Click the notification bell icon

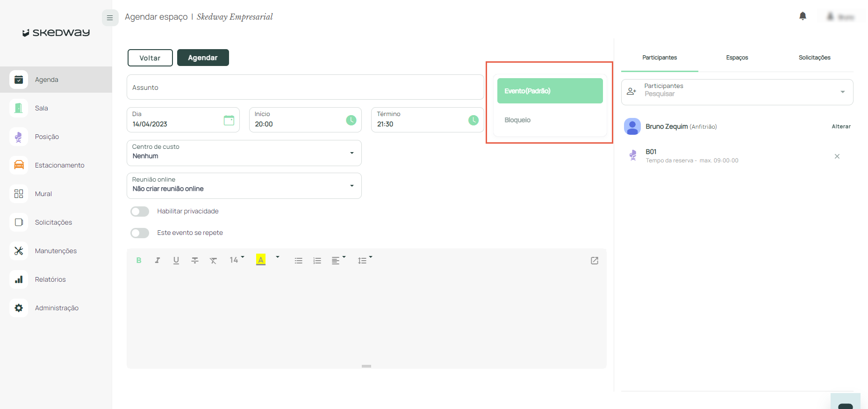(x=803, y=16)
